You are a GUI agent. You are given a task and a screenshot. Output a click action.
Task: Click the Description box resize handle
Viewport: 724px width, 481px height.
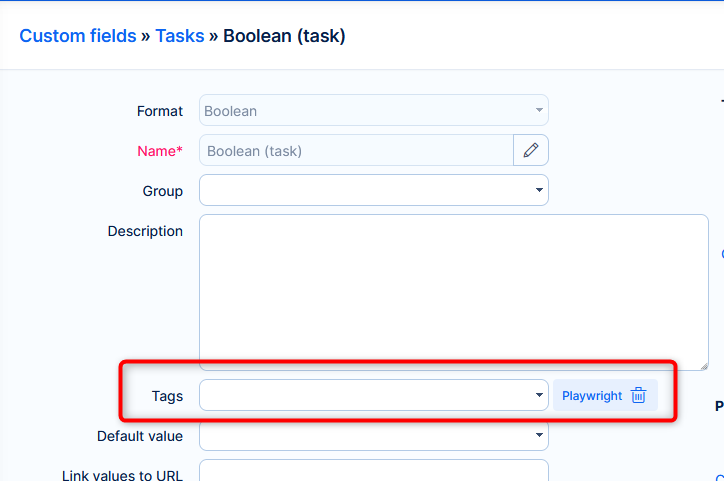703,365
